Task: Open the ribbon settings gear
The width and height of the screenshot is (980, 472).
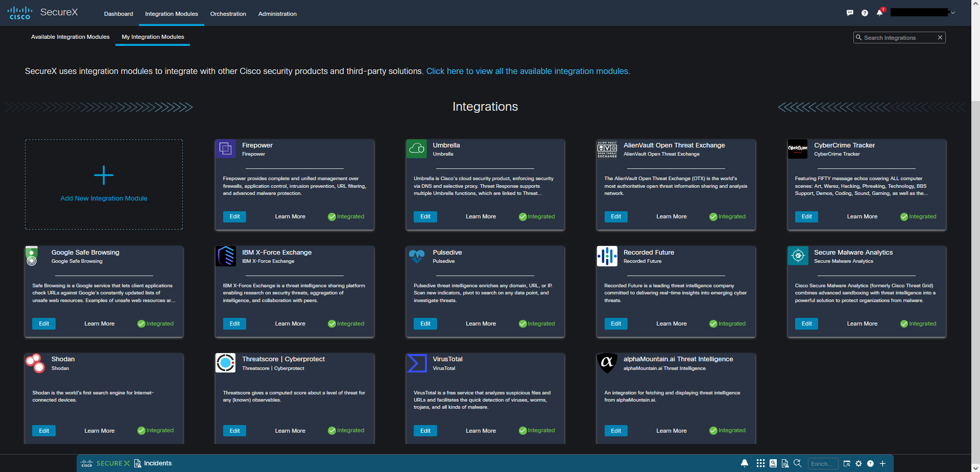Action: point(858,463)
